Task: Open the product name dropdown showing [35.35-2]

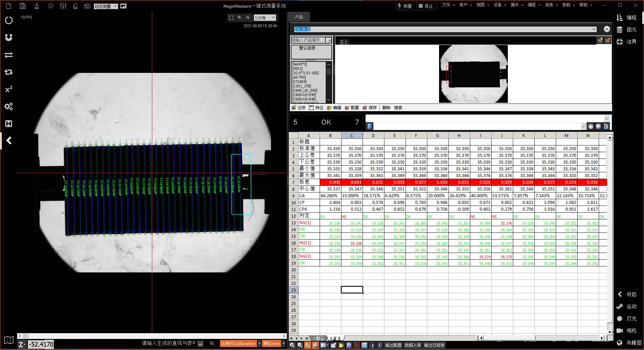Action: coord(445,29)
